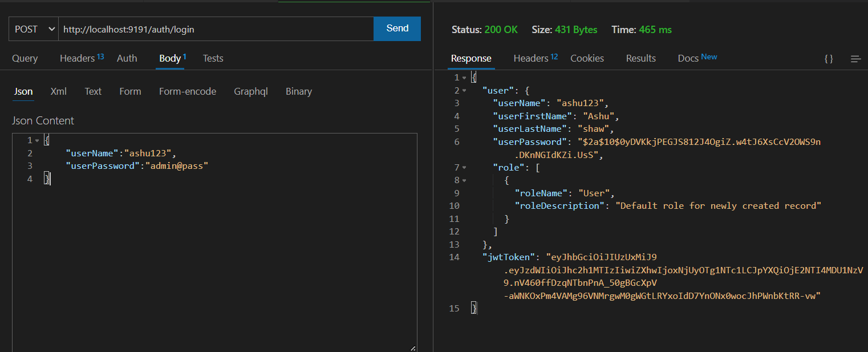Viewport: 868px width, 352px height.
Task: Collapse the "role" array fold arrow
Action: pyautogui.click(x=464, y=168)
